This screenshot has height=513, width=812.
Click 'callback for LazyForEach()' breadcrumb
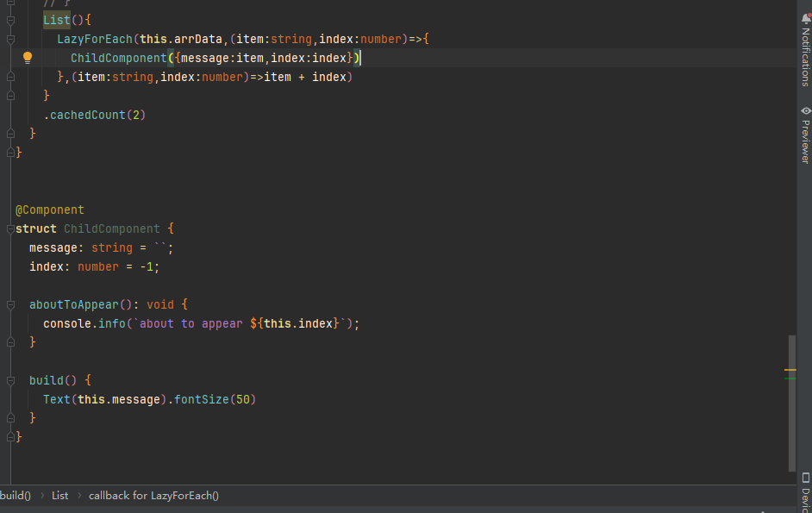tap(153, 496)
